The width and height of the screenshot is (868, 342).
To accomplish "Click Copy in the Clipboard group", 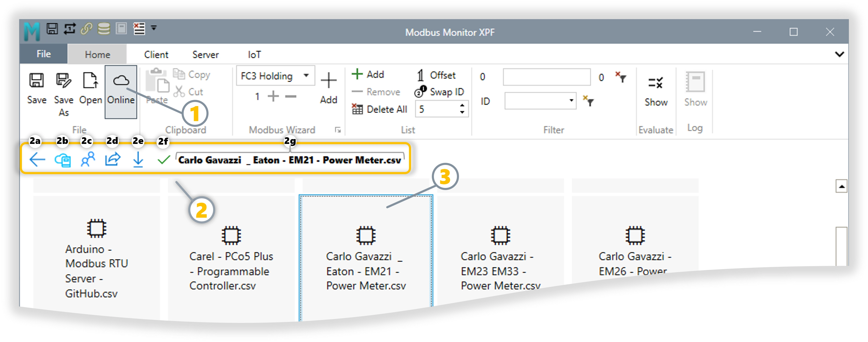I will 192,74.
